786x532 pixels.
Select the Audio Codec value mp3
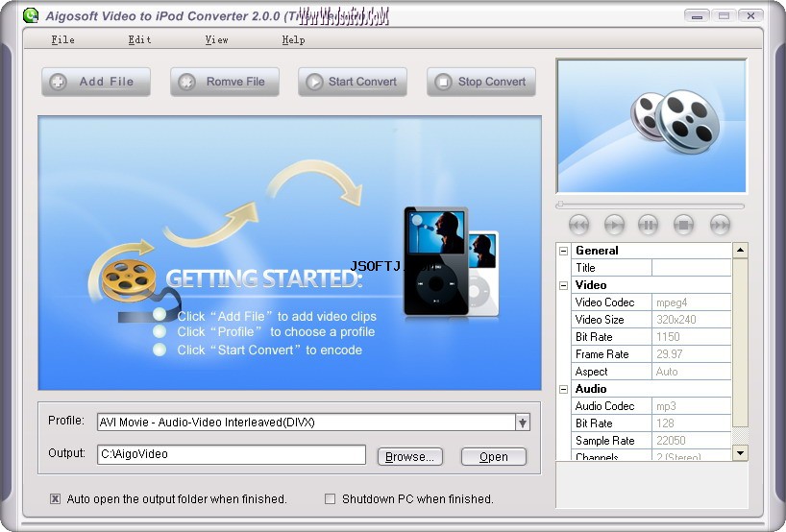point(691,406)
